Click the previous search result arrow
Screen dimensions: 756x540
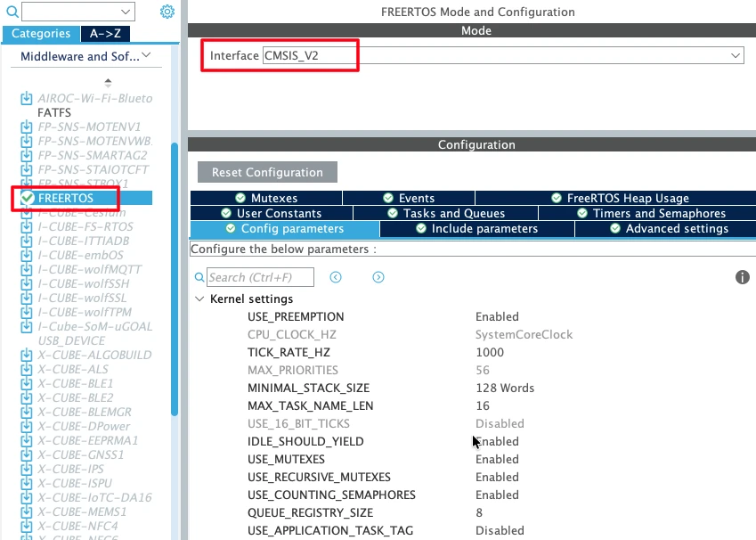(336, 277)
